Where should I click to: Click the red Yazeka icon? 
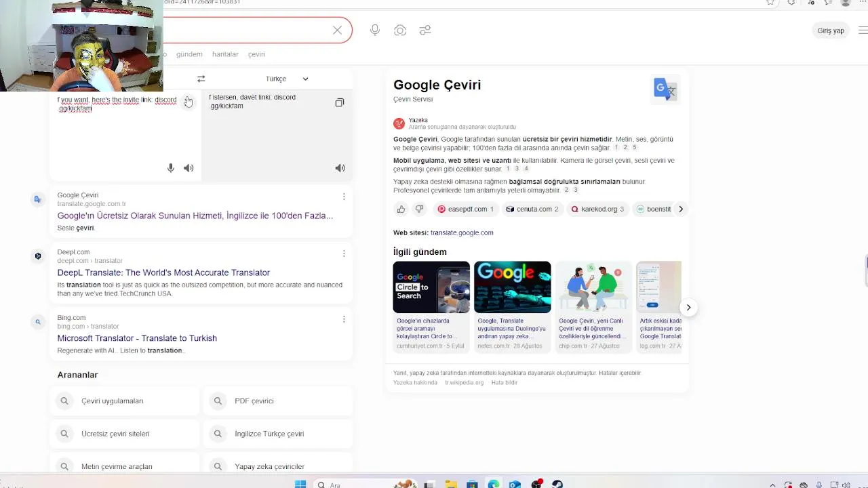(x=399, y=123)
